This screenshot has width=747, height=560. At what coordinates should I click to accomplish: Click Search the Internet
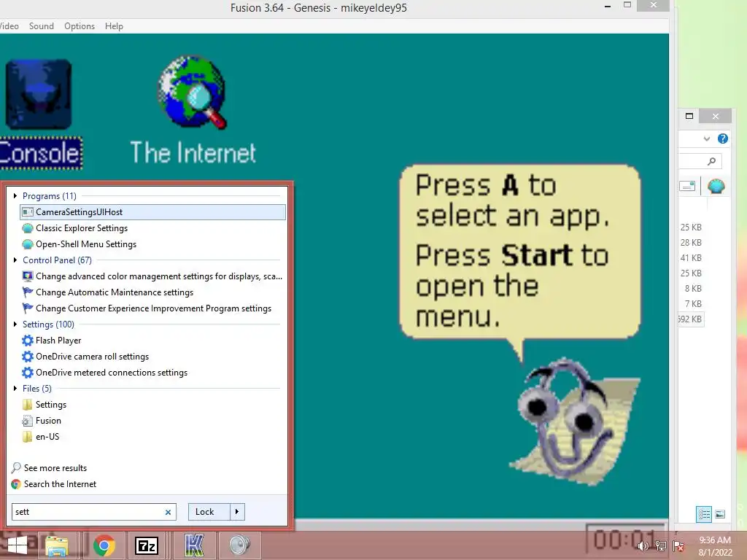54,484
